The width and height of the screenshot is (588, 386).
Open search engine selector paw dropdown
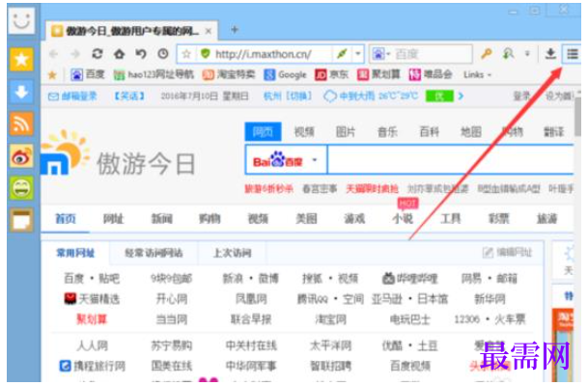coord(380,55)
